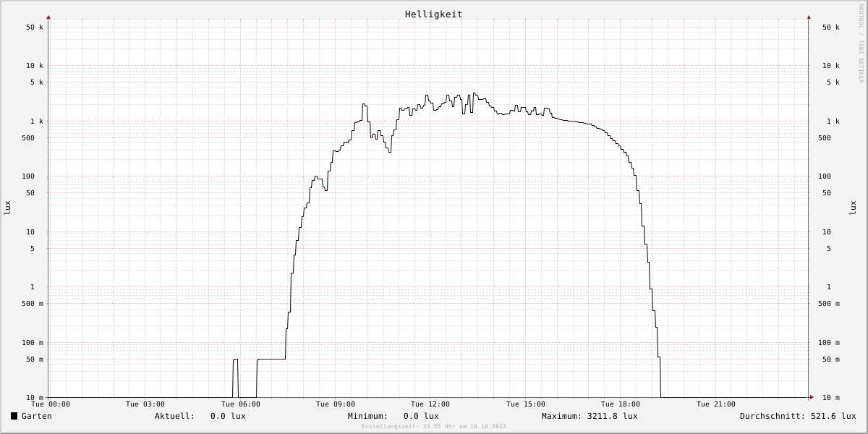The image size is (868, 434).
Task: Click the 500 m label on right axis
Action: (x=829, y=304)
